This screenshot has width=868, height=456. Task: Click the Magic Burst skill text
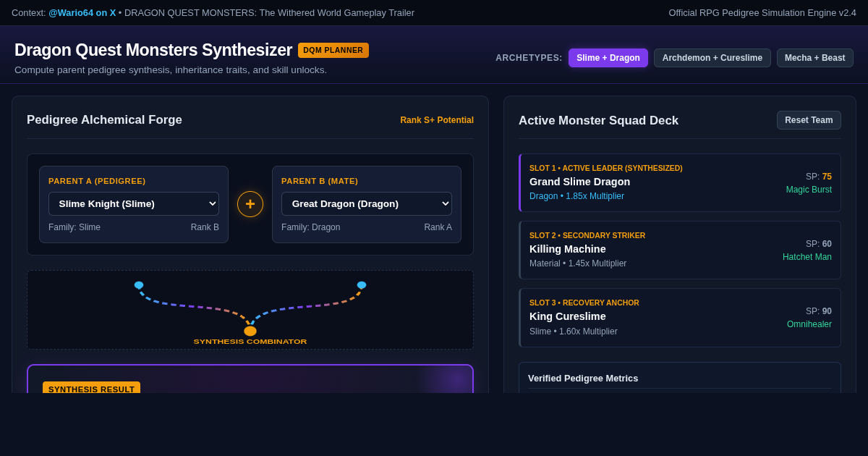click(x=809, y=190)
